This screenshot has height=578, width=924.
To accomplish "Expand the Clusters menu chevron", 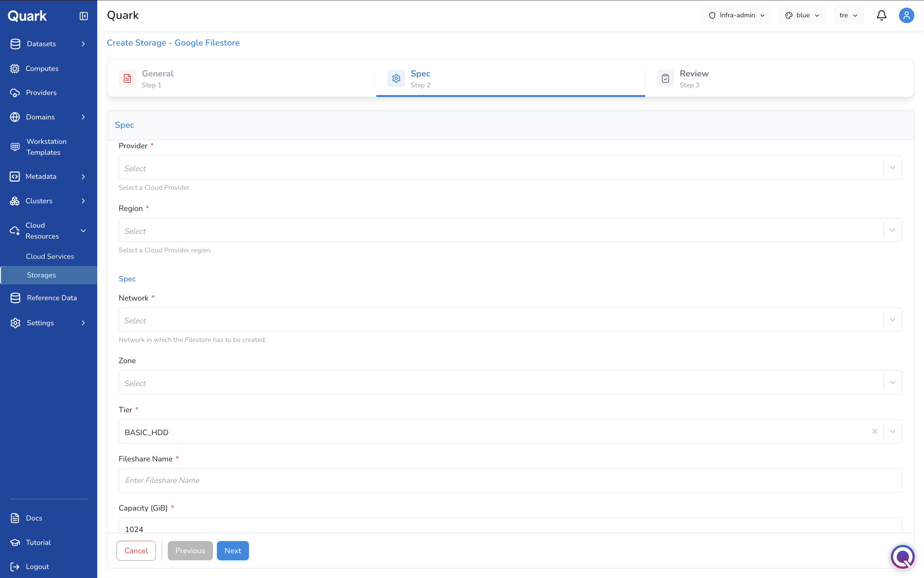I will [x=83, y=201].
